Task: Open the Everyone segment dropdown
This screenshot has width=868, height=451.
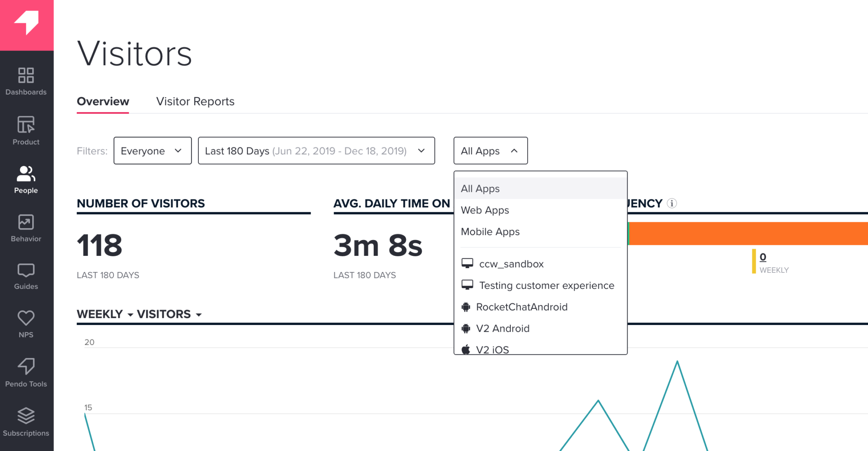Action: (152, 151)
